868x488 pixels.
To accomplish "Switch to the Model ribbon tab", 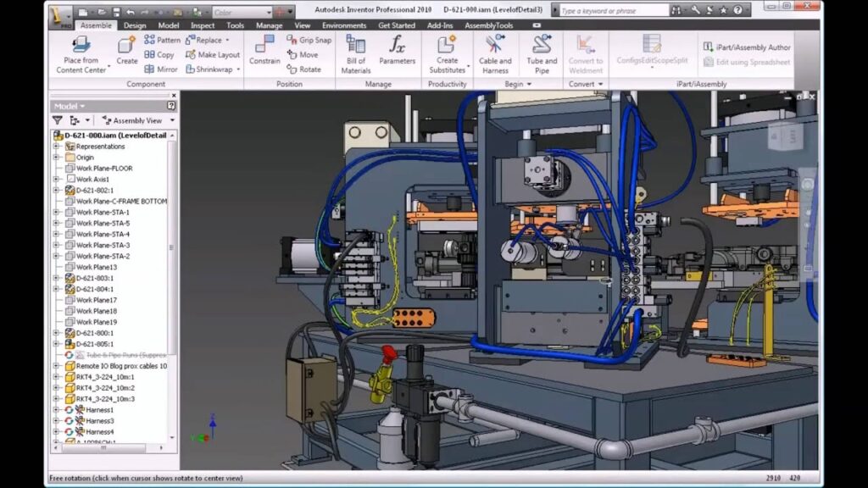I will pos(169,25).
